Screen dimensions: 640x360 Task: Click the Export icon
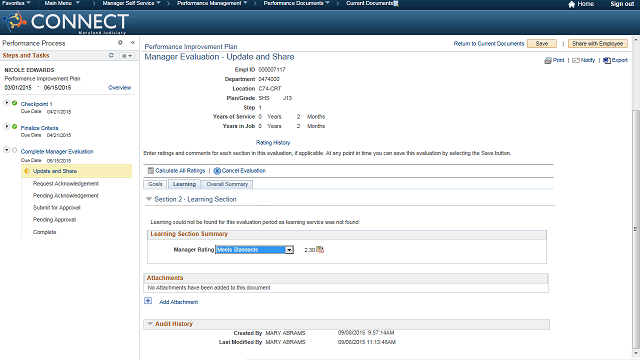click(x=607, y=60)
